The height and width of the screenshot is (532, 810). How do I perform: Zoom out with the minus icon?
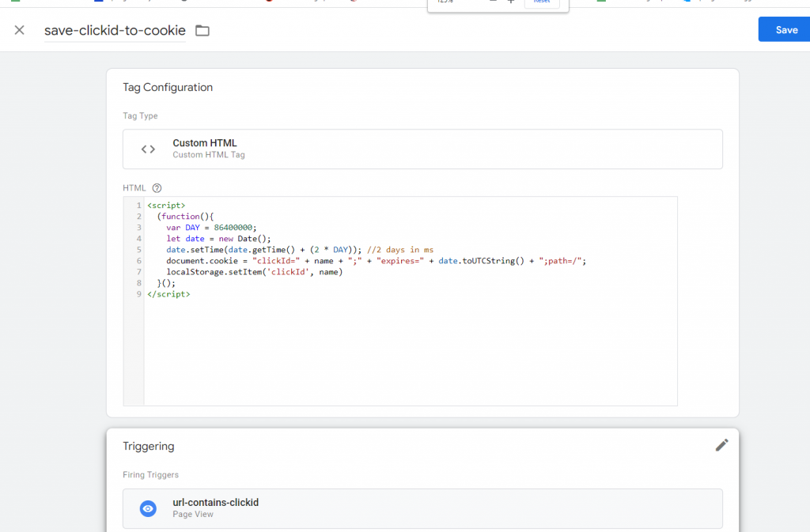click(493, 3)
